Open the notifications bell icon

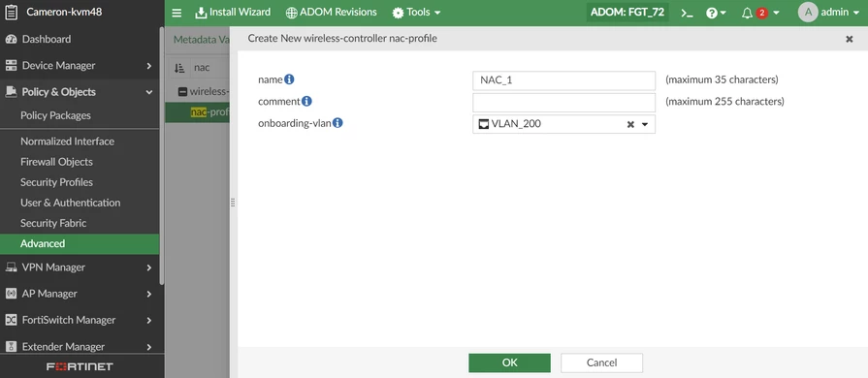748,13
